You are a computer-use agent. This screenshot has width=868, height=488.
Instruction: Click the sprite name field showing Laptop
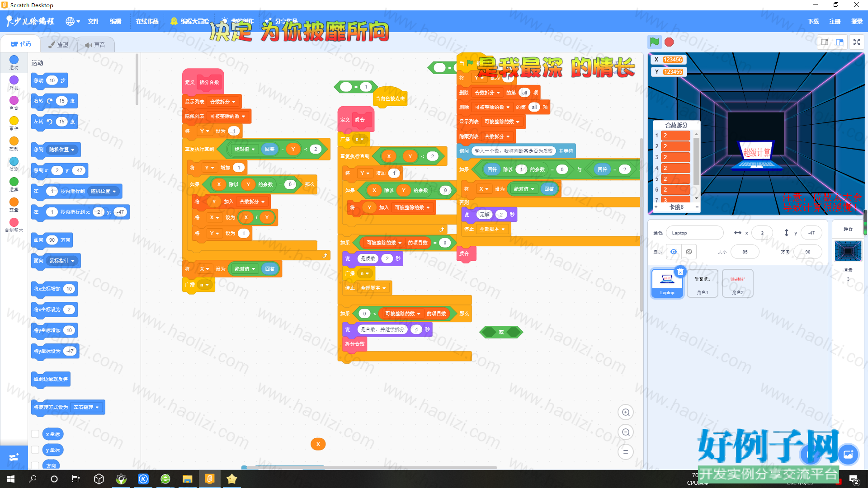694,233
